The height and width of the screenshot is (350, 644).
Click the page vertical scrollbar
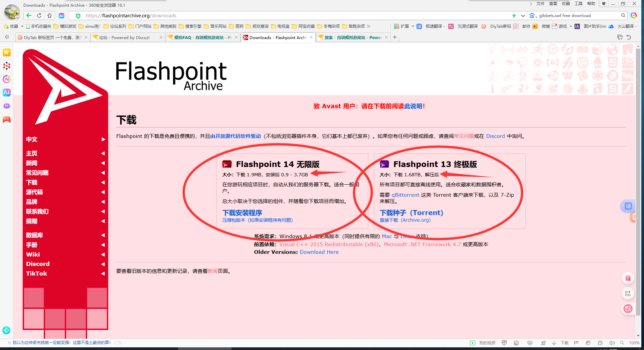coord(638,182)
